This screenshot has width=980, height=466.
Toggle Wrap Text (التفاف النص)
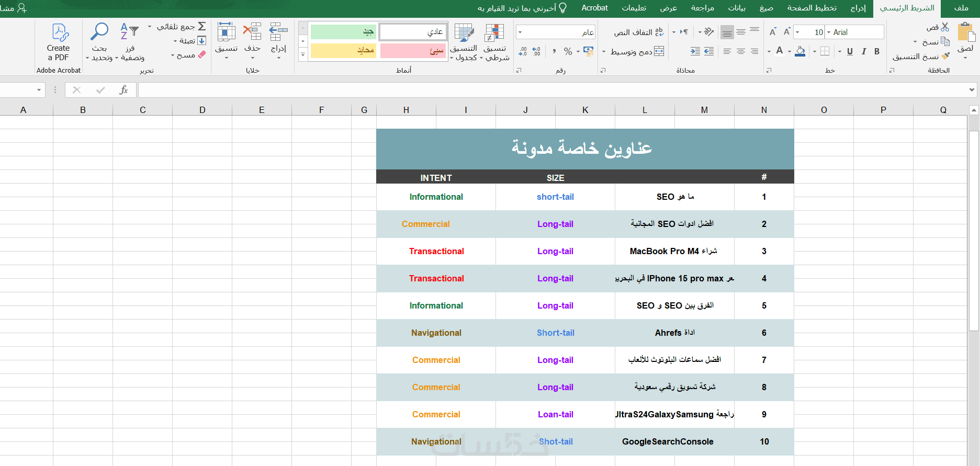(x=639, y=32)
